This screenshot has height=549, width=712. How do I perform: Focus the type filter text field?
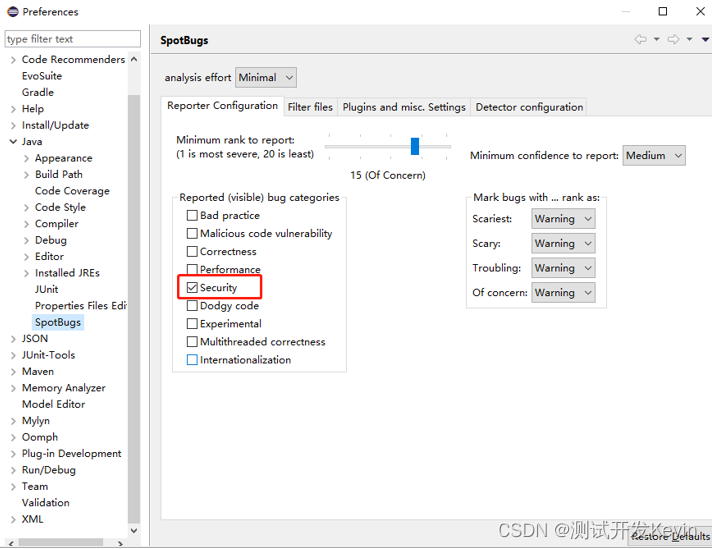click(x=73, y=39)
